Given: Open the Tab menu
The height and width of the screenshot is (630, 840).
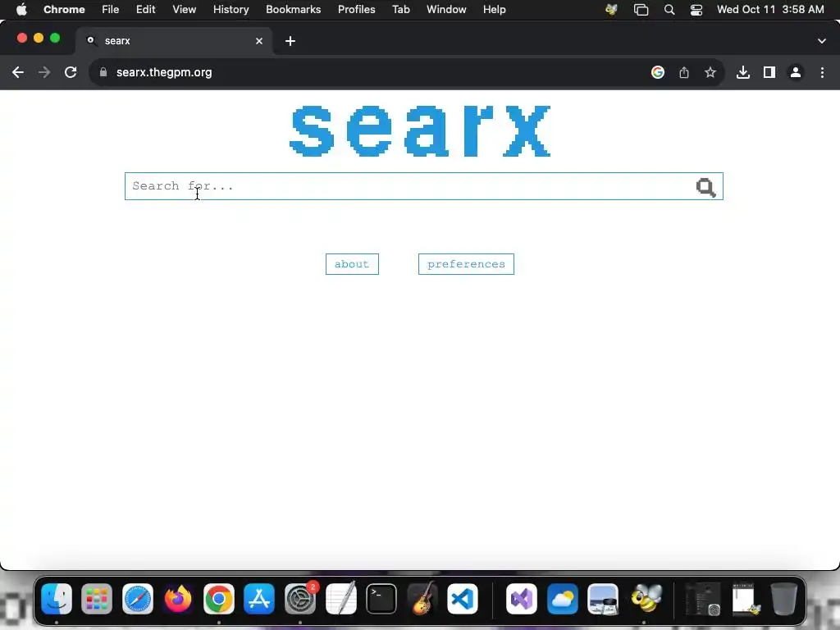Looking at the screenshot, I should pos(401,10).
